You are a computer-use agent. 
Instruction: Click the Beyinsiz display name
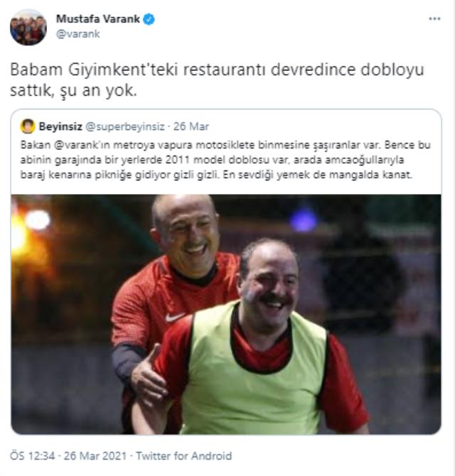[x=60, y=126]
